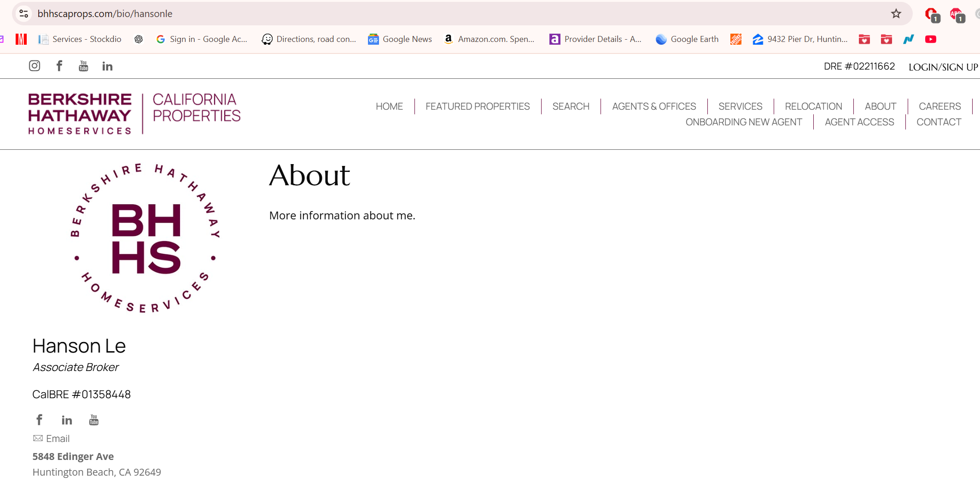This screenshot has width=980, height=489.
Task: Click the bookmark star in the address bar
Action: click(x=896, y=13)
